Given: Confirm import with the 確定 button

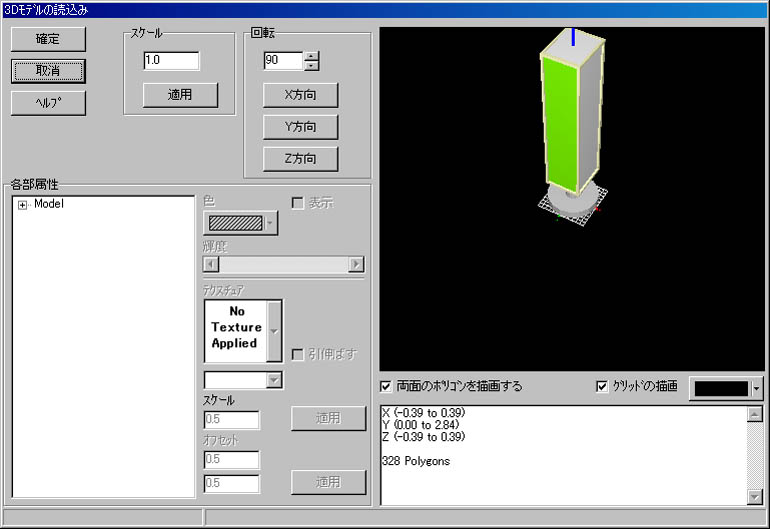Looking at the screenshot, I should (x=48, y=39).
